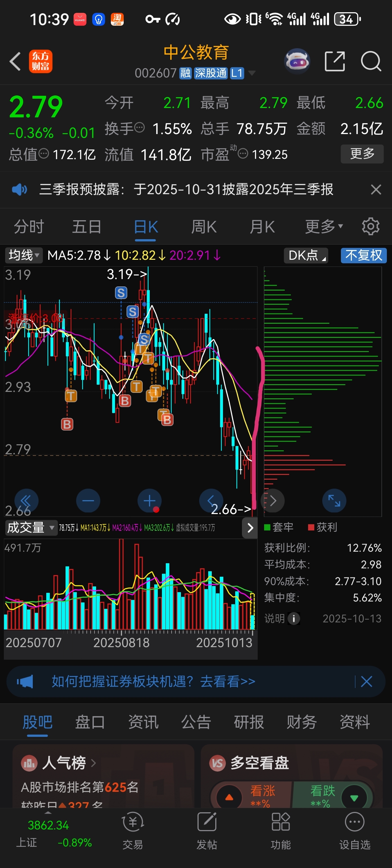Expand the 更多 chart periods dropdown

click(x=324, y=226)
